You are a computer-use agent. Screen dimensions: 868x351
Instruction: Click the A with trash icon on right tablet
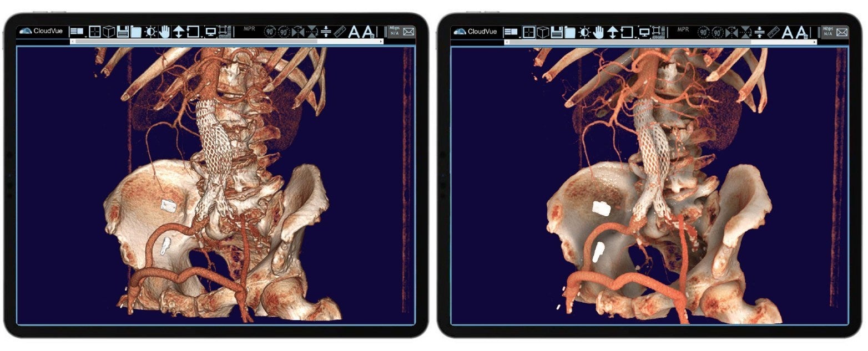coord(802,32)
